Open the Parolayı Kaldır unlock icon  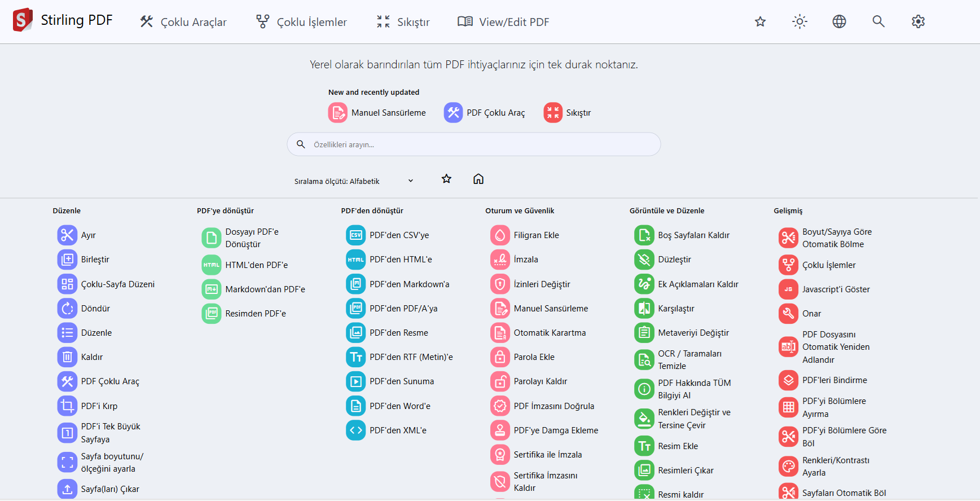[x=500, y=381]
